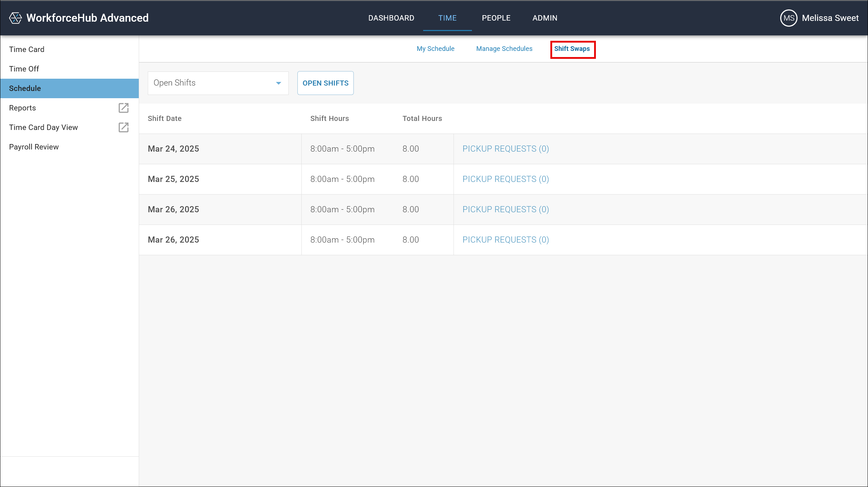
Task: Toggle the Shift Swaps view
Action: click(572, 48)
